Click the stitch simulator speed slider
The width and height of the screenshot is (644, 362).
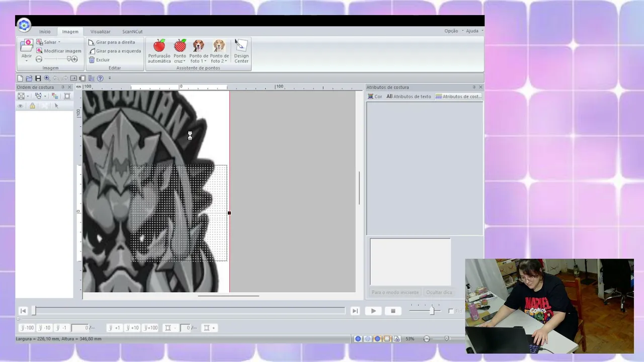(x=425, y=311)
